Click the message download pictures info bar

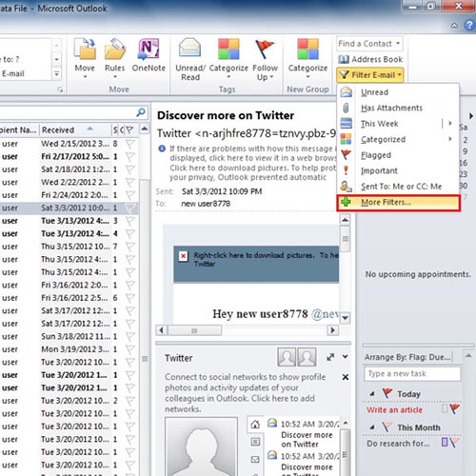[248, 163]
